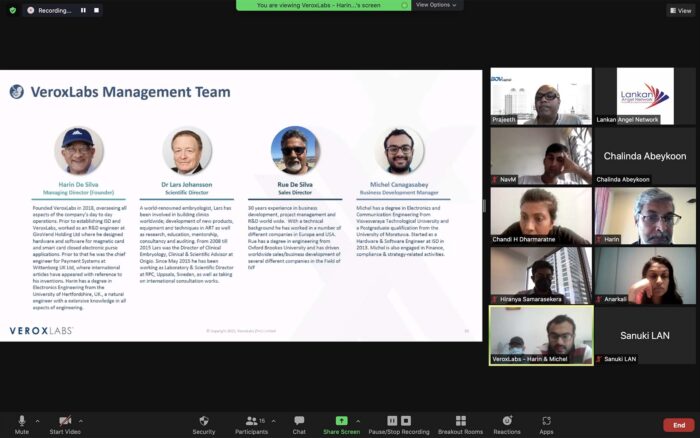Open the Reactions menu
The height and width of the screenshot is (438, 700).
coord(507,421)
